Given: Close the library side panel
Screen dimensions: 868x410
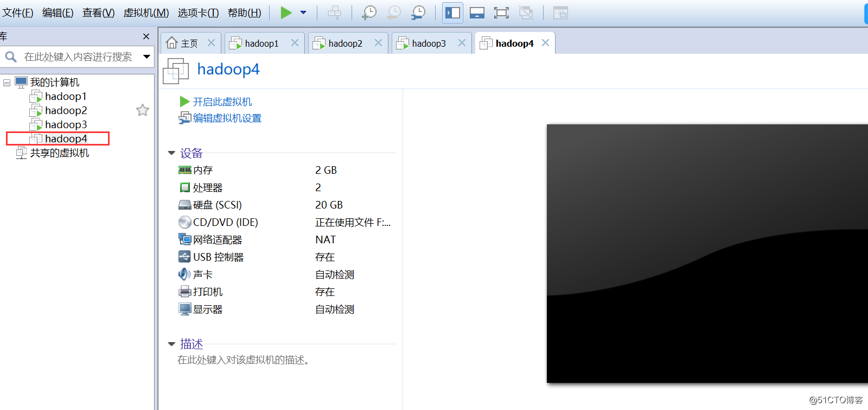Looking at the screenshot, I should [x=146, y=36].
